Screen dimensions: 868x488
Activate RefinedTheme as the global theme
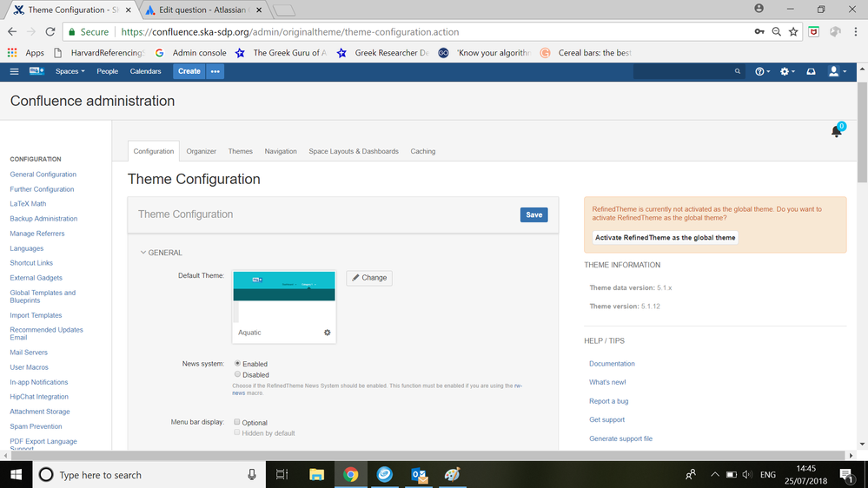(665, 237)
